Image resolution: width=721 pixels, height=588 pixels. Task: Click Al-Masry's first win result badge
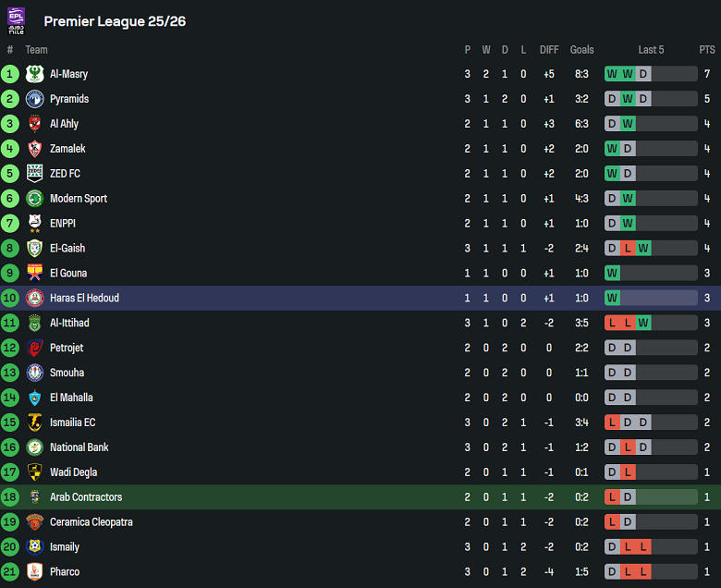point(612,74)
